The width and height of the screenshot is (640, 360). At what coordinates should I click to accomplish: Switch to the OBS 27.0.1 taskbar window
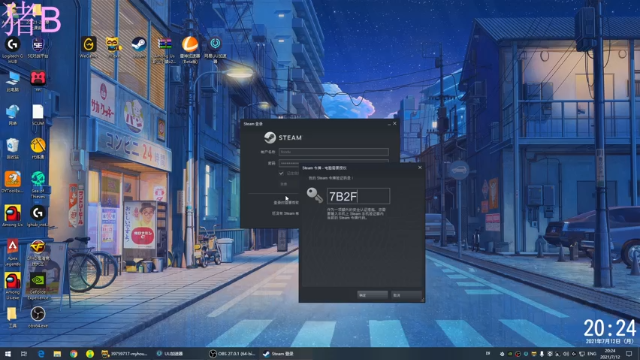point(232,354)
